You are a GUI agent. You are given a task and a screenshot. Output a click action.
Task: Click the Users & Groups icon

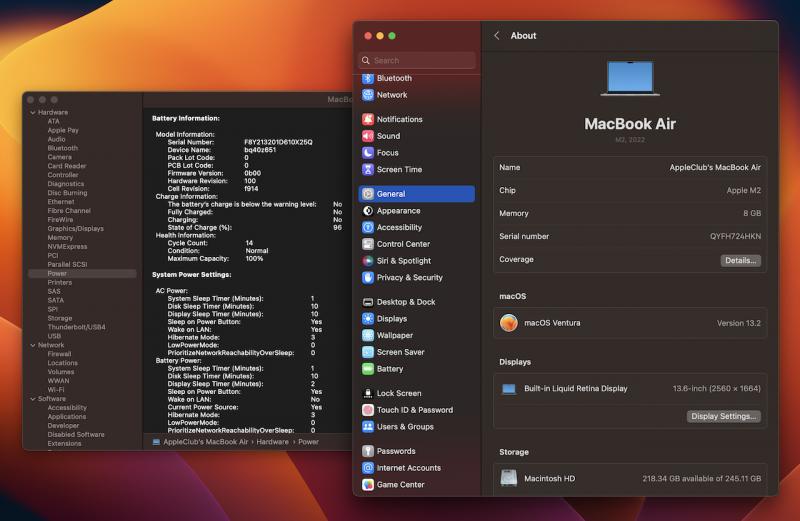pos(368,427)
